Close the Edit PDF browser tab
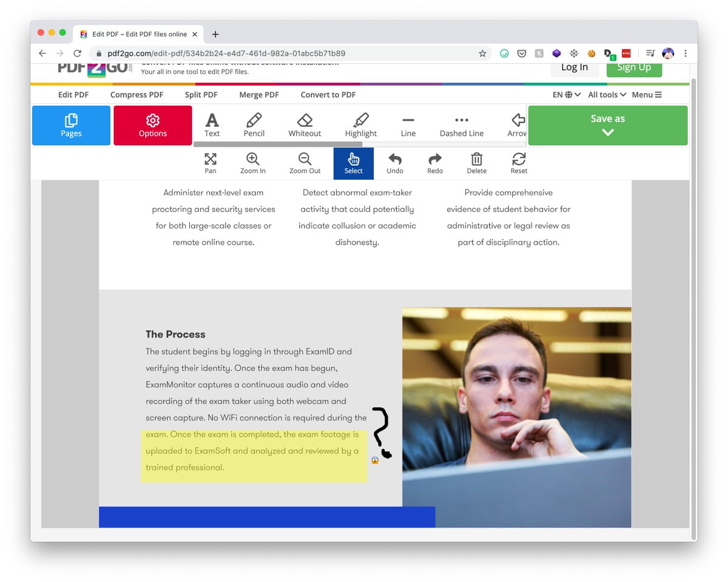The image size is (728, 582). point(196,35)
